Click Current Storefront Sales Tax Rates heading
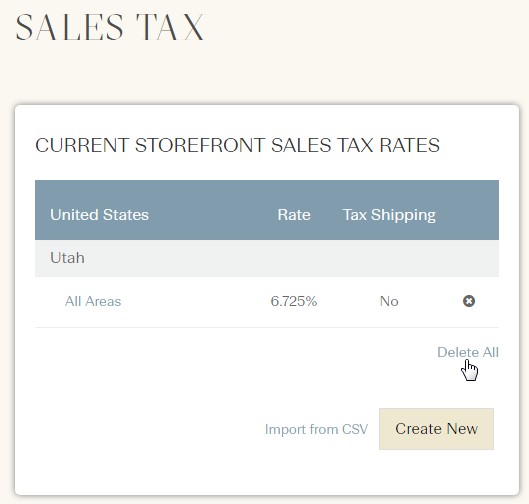 (238, 145)
